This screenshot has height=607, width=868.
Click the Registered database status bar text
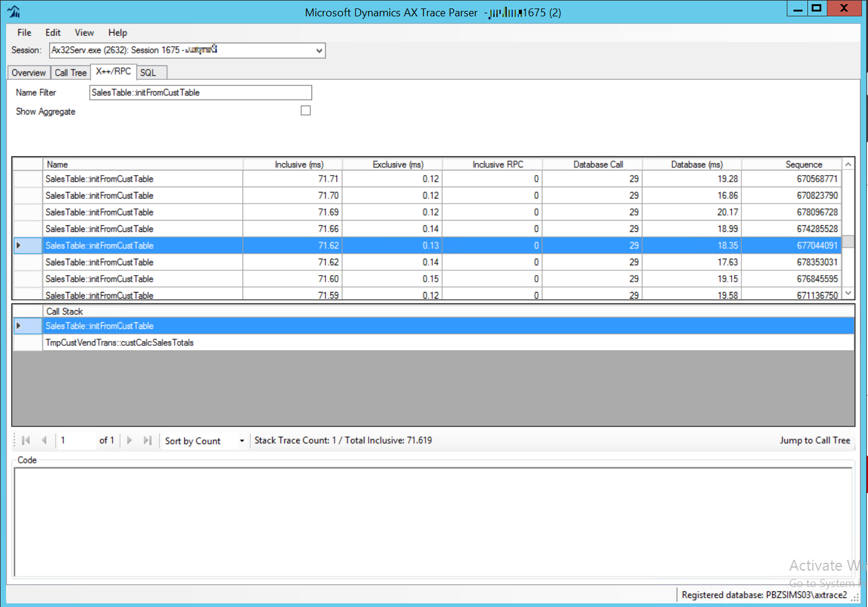point(764,595)
